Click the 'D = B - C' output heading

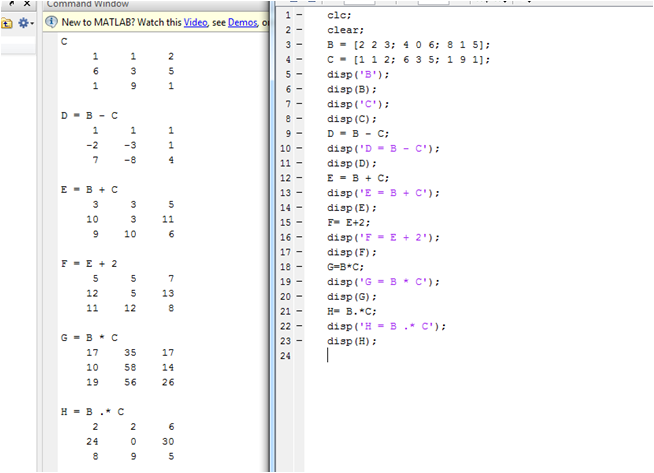pyautogui.click(x=89, y=116)
